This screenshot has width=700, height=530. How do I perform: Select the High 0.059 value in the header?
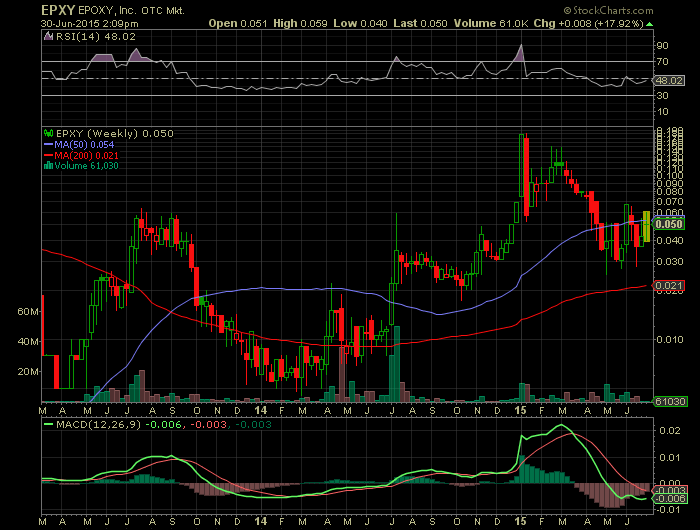click(x=300, y=24)
